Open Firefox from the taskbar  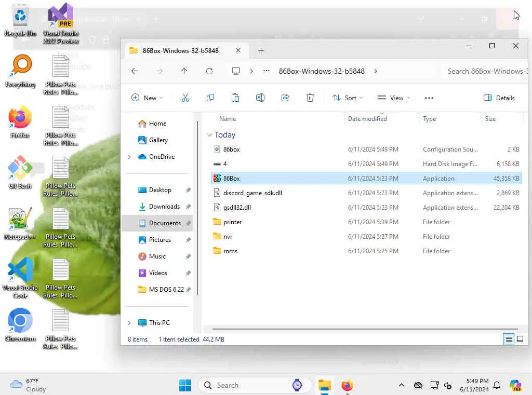pyautogui.click(x=348, y=385)
